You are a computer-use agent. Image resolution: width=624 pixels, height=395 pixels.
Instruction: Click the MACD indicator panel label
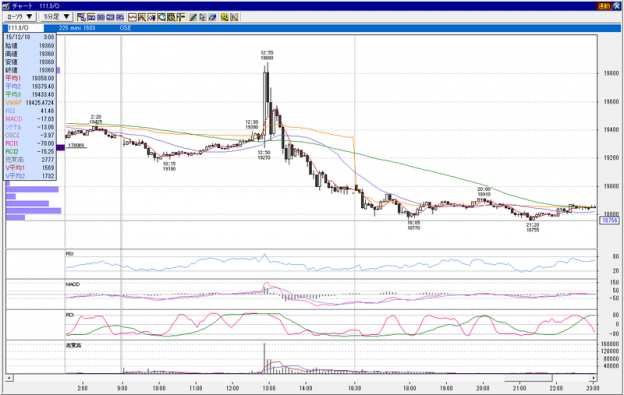point(72,284)
